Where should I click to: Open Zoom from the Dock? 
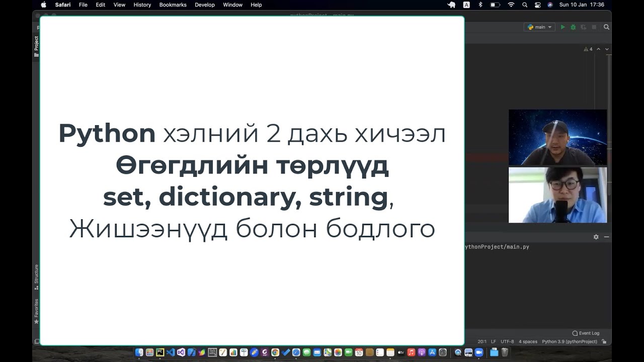[478, 352]
